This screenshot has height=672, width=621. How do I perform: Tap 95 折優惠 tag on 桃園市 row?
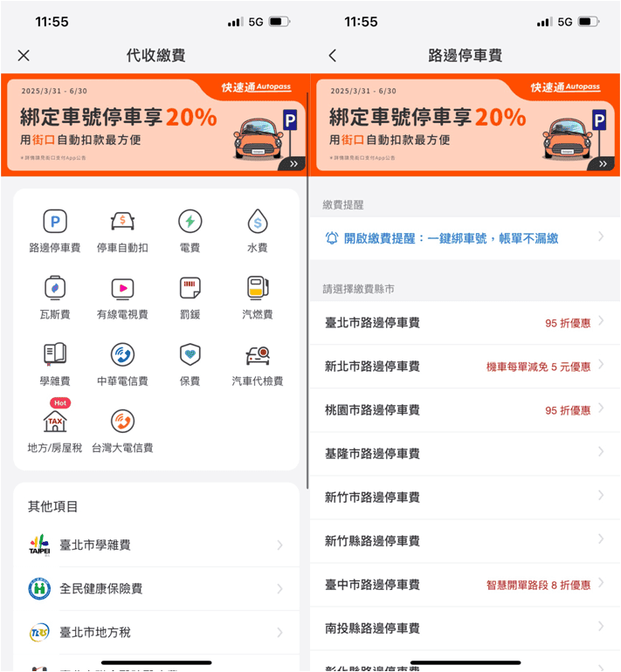click(x=568, y=410)
